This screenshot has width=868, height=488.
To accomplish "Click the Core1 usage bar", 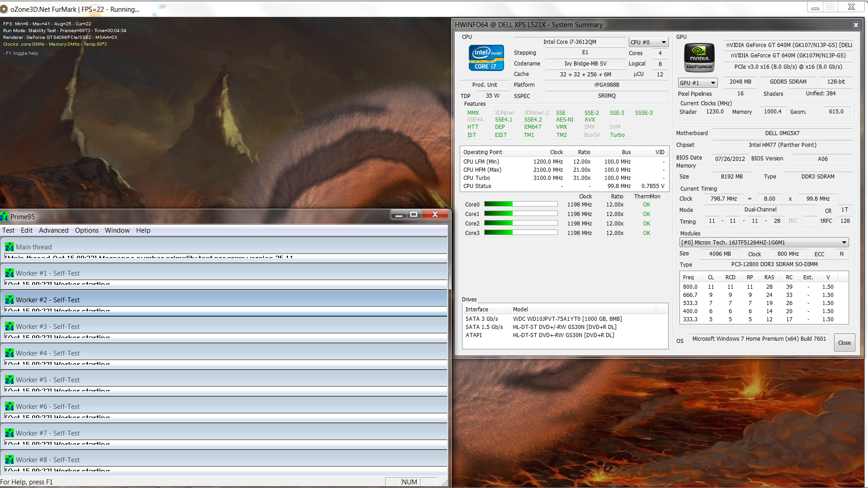I will [521, 214].
